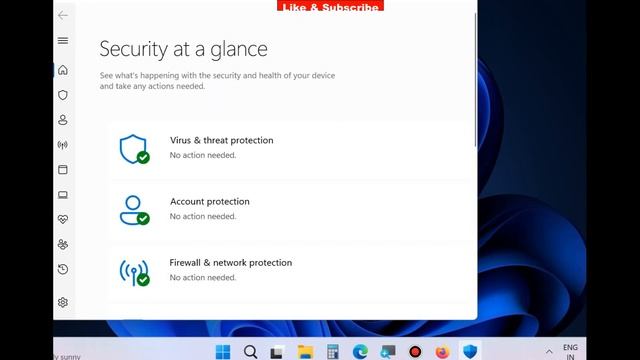Click 'No action needed.' under Account protection
The height and width of the screenshot is (360, 640).
pos(203,216)
